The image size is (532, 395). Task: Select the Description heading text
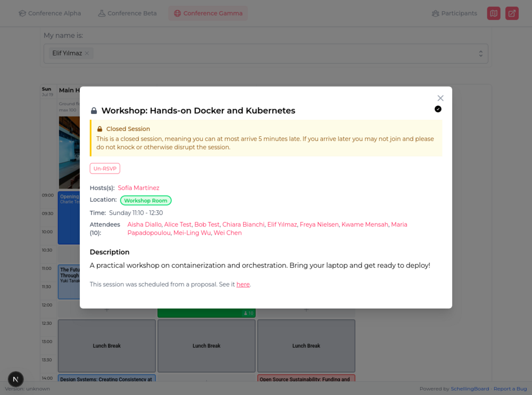click(110, 252)
